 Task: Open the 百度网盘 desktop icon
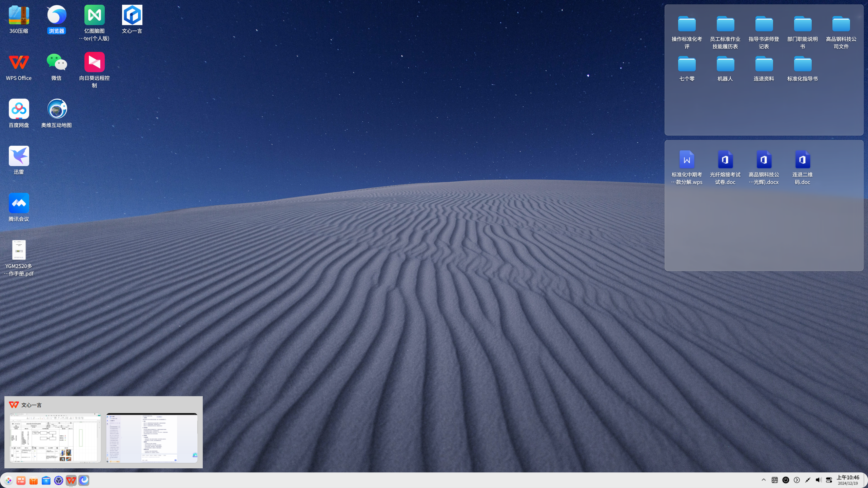point(19,114)
